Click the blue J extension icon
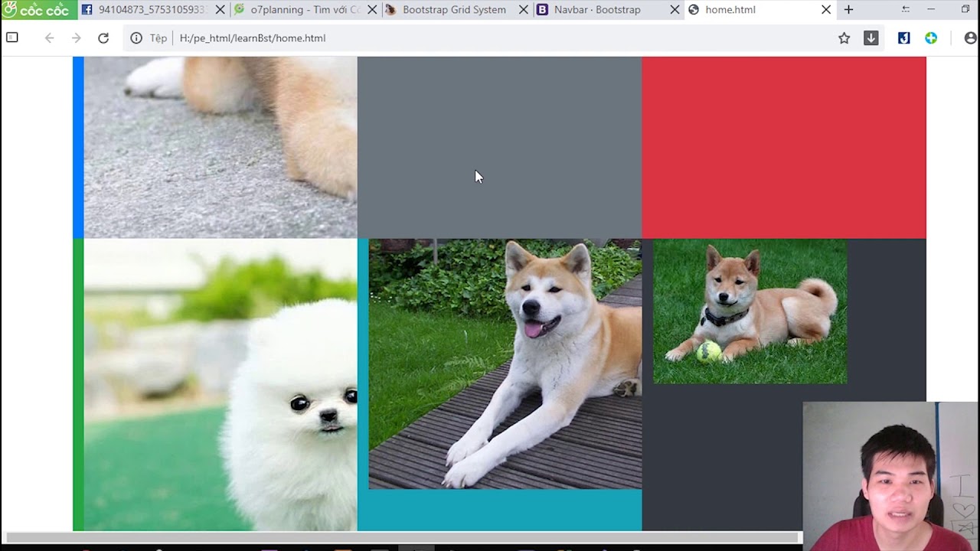The width and height of the screenshot is (980, 551). [x=903, y=38]
